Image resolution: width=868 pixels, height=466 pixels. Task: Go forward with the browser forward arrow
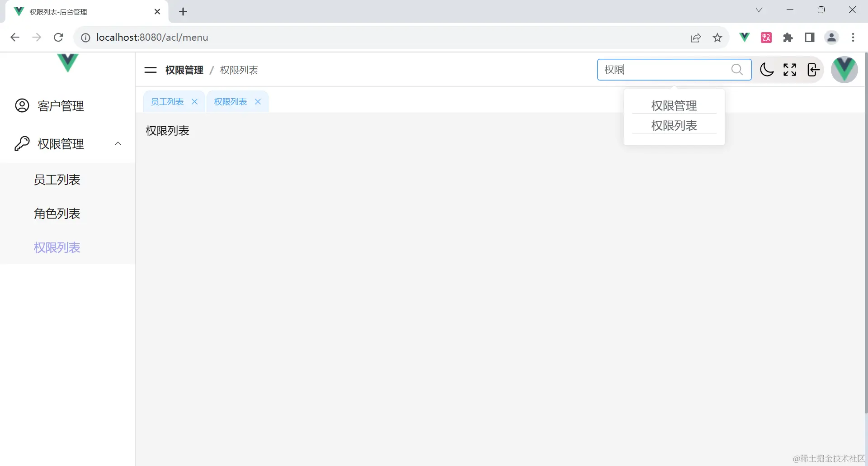pos(37,38)
